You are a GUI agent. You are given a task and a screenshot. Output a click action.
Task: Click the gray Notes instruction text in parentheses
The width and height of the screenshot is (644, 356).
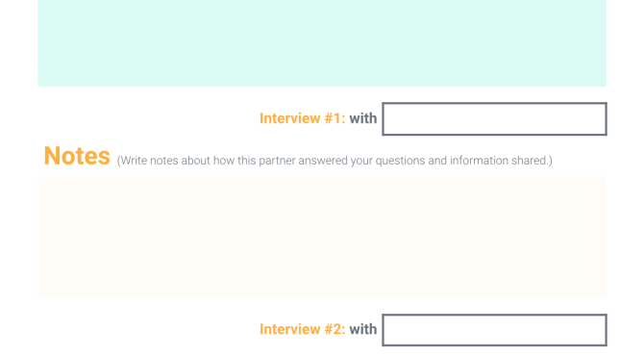tap(334, 161)
